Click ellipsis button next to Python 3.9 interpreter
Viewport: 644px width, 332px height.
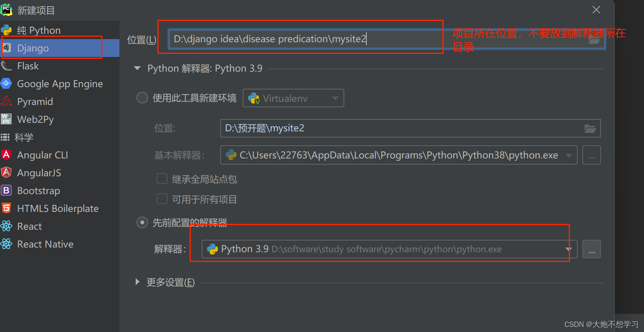[x=592, y=249]
